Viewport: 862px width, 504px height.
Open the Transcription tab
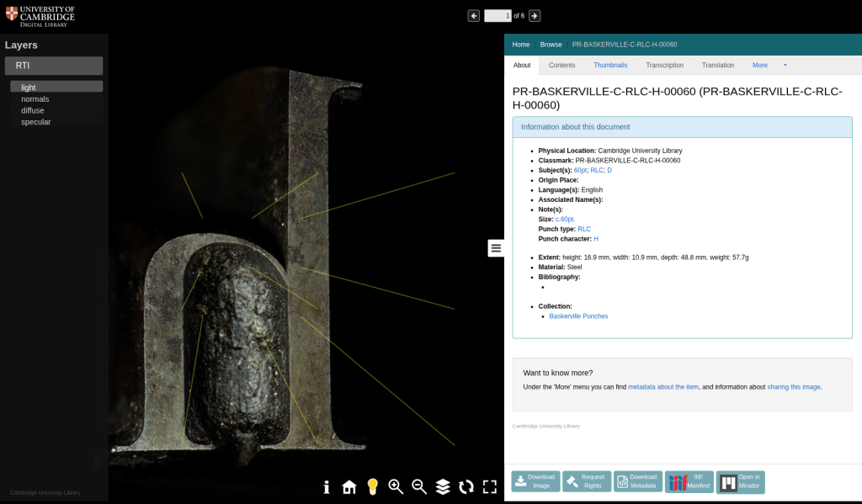[x=665, y=65]
